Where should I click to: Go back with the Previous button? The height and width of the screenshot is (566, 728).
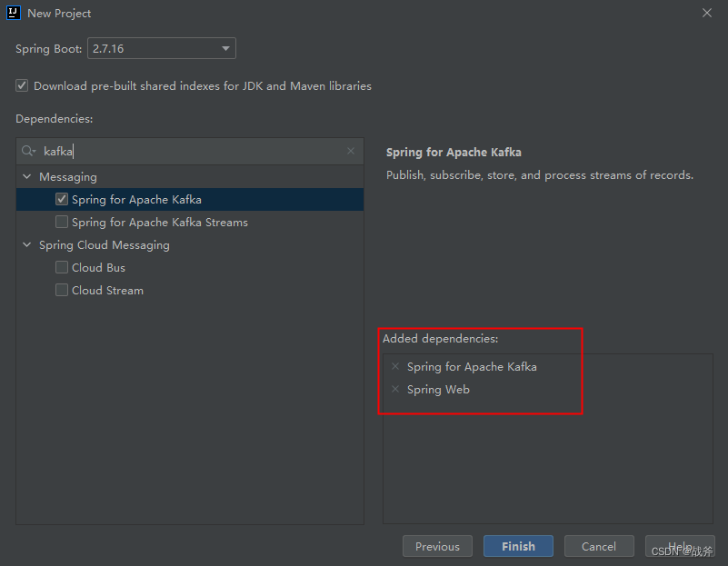[437, 546]
